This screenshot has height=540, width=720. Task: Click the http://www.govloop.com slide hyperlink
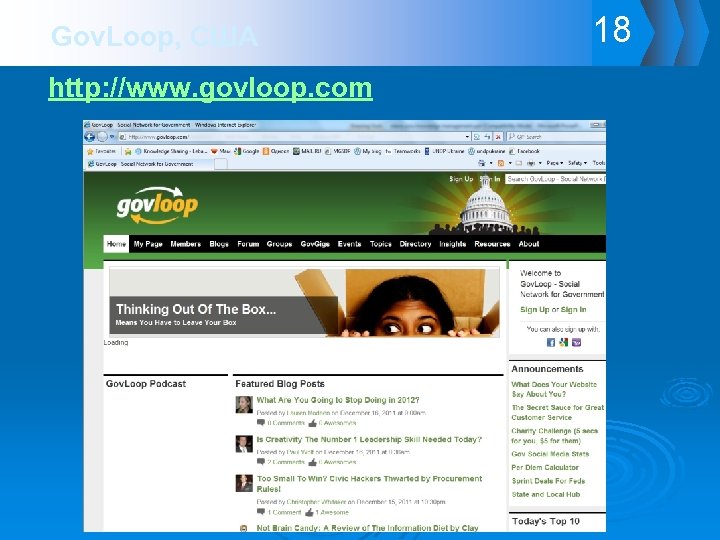coord(210,88)
